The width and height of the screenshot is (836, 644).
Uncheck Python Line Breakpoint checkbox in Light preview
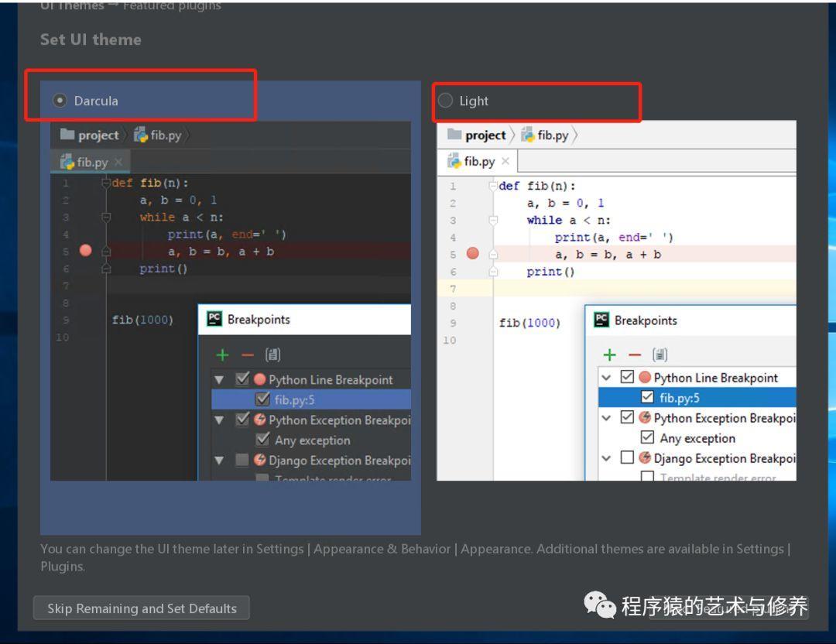pyautogui.click(x=627, y=377)
